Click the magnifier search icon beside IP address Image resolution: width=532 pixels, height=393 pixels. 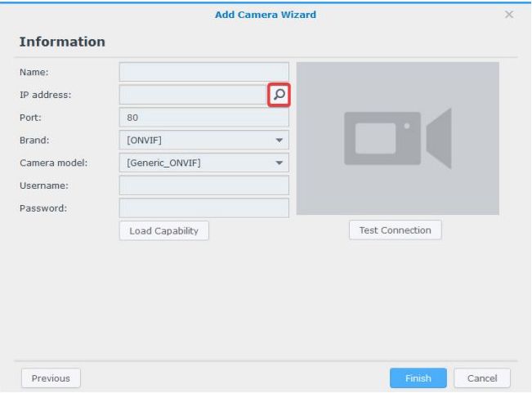point(279,96)
